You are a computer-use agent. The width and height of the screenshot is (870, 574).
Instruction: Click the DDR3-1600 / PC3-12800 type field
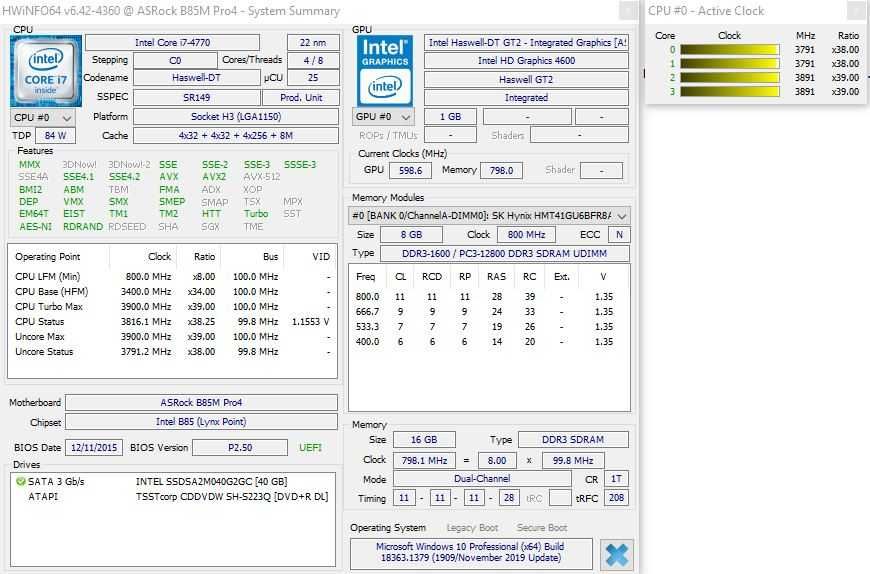click(x=504, y=253)
